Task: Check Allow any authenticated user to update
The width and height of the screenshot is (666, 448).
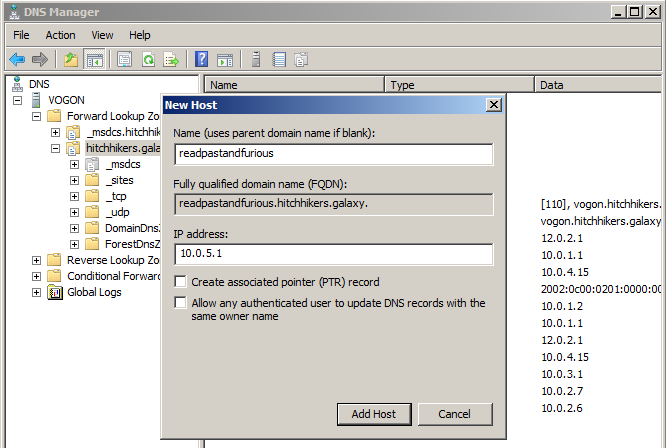Action: [180, 303]
